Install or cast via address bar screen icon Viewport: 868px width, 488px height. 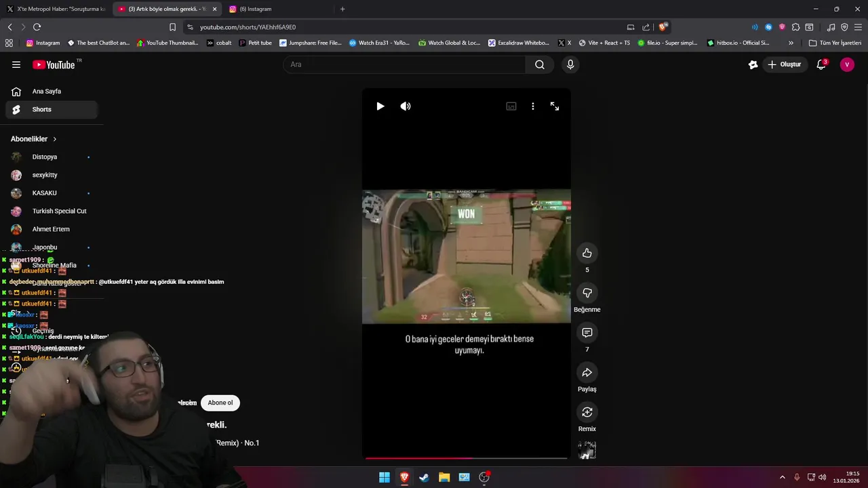631,27
